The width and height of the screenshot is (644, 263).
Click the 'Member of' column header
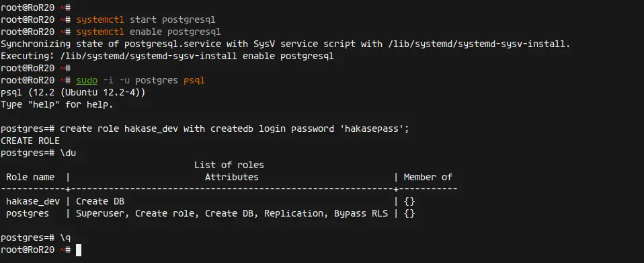pyautogui.click(x=428, y=177)
